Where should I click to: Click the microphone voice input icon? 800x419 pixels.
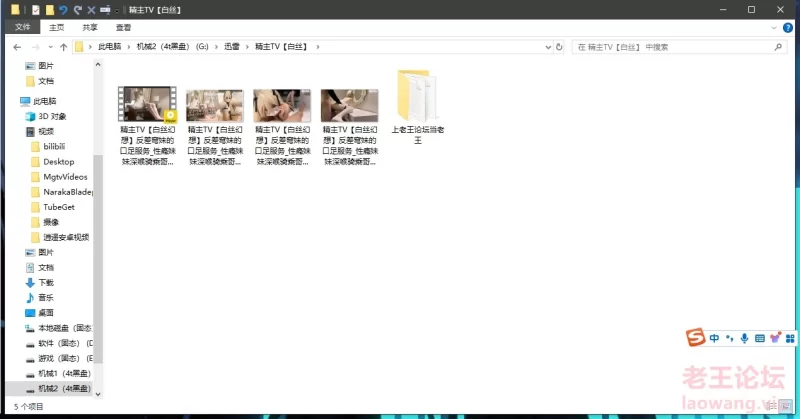744,338
